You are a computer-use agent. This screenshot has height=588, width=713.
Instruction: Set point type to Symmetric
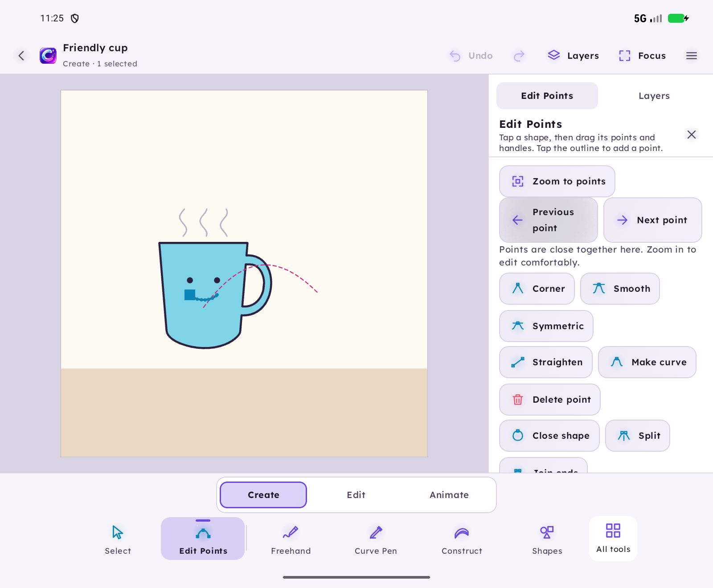(546, 326)
